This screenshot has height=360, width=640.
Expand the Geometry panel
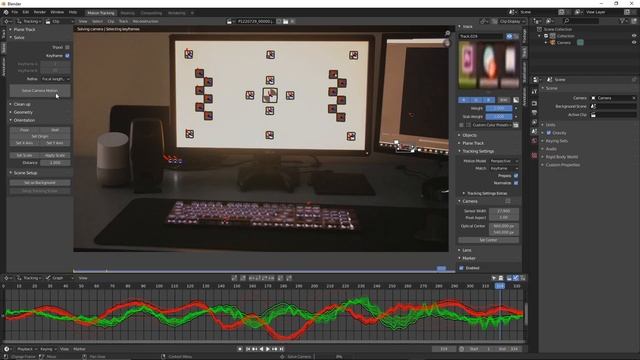click(x=22, y=112)
